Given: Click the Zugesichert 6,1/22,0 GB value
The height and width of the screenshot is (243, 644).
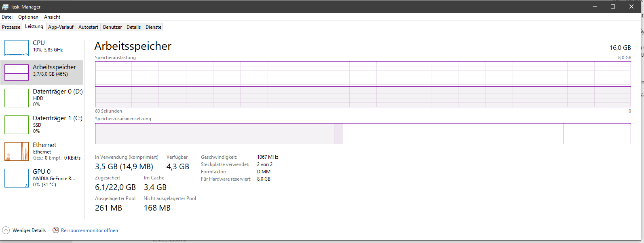Looking at the screenshot, I should point(115,187).
